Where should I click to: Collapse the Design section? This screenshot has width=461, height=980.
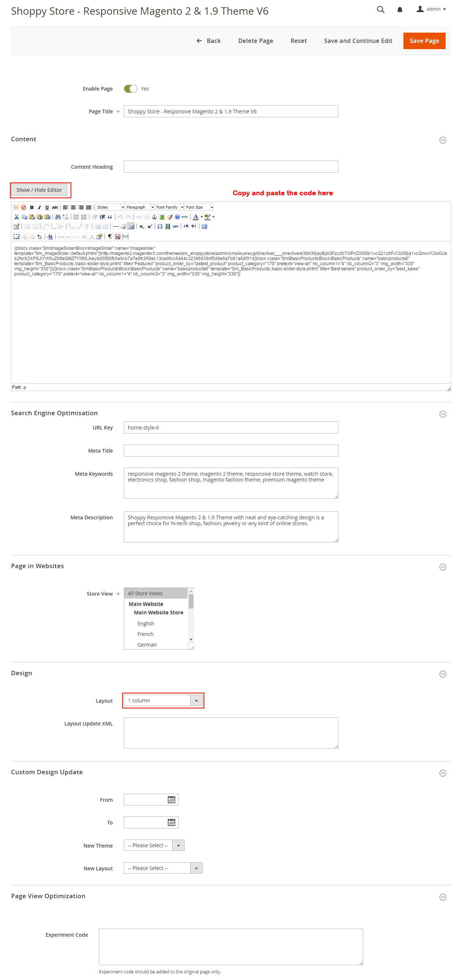(443, 674)
